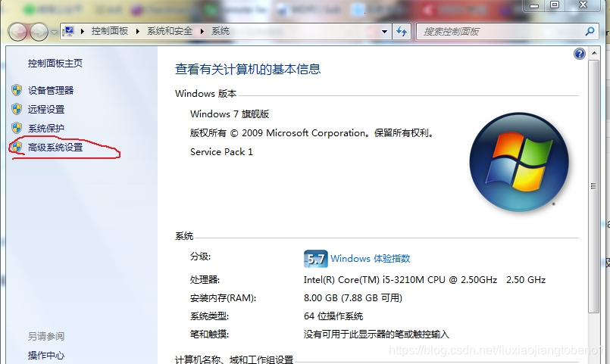This screenshot has width=610, height=364.
Task: Click the 5.7 rating badge icon
Action: [315, 259]
